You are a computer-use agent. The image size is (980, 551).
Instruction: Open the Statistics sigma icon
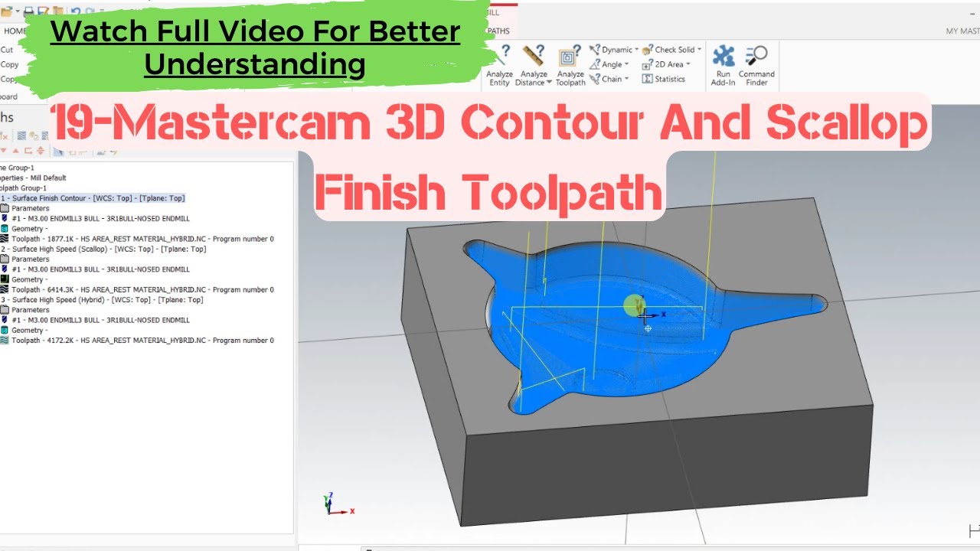tap(648, 79)
